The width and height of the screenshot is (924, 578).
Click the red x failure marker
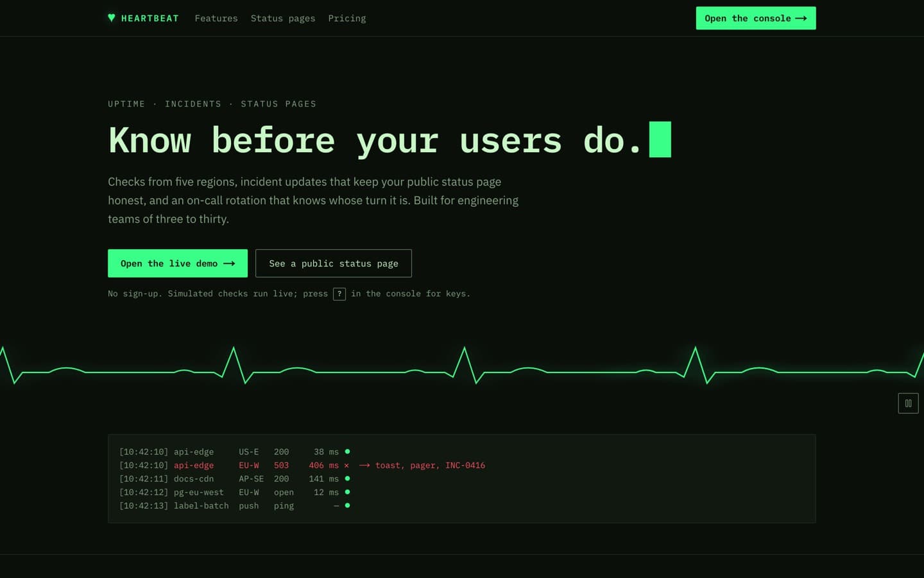coord(346,466)
